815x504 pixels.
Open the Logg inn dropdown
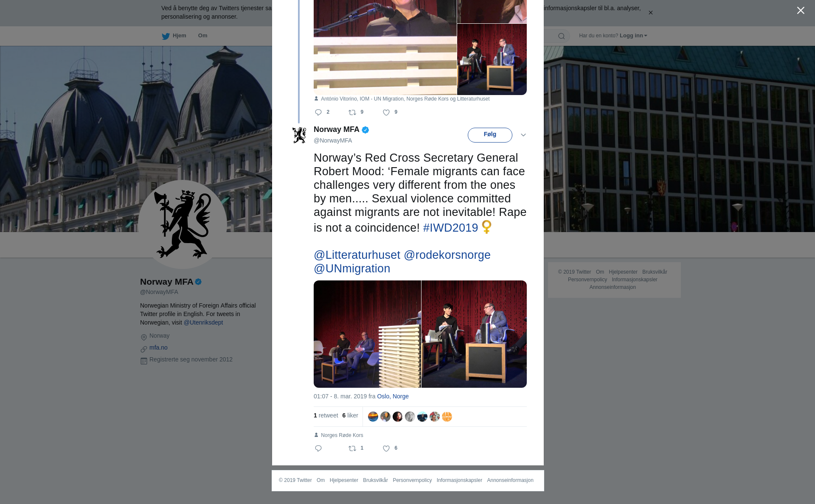633,36
